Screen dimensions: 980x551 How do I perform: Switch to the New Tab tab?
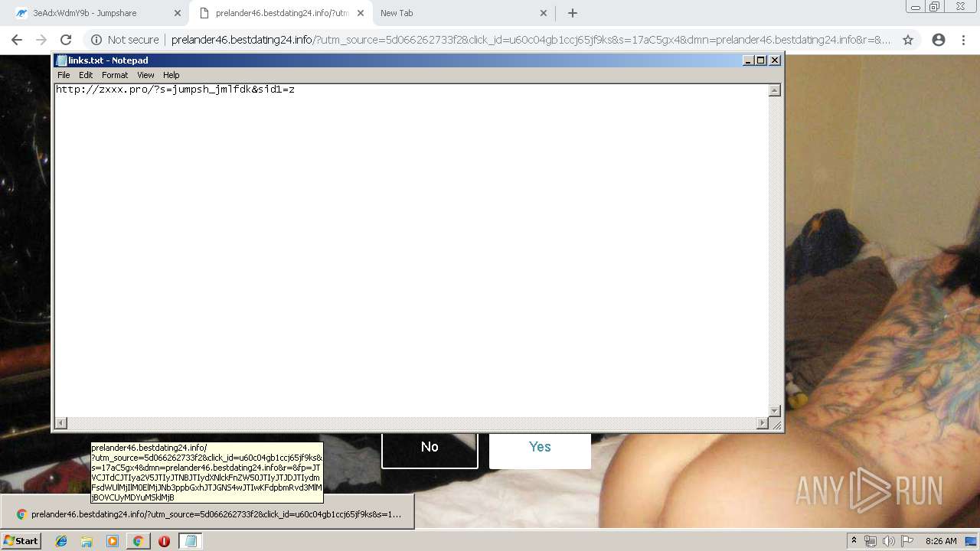tap(464, 13)
